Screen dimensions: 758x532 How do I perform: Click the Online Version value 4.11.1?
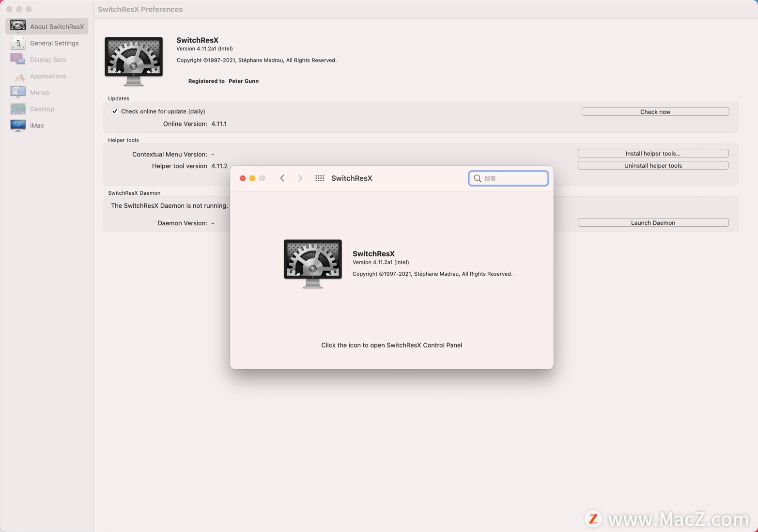[x=219, y=124]
